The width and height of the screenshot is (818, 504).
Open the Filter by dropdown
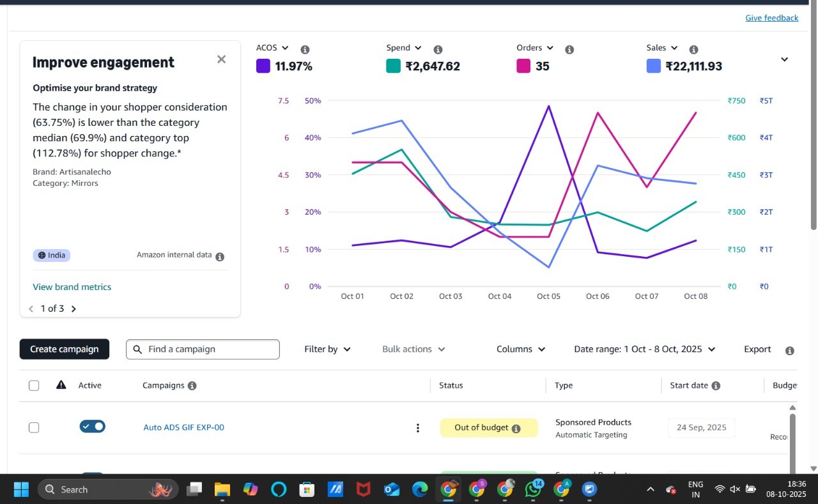point(327,349)
